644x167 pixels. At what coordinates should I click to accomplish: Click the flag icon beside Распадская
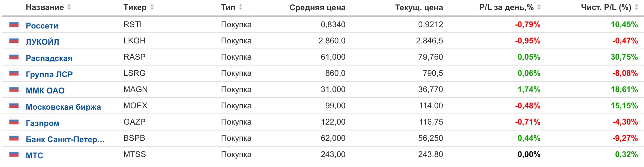click(14, 57)
